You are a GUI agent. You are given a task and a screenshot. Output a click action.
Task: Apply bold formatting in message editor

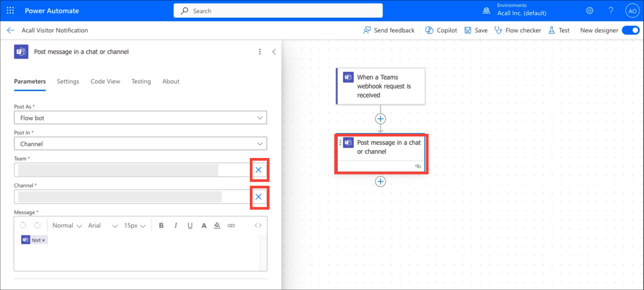pos(161,226)
